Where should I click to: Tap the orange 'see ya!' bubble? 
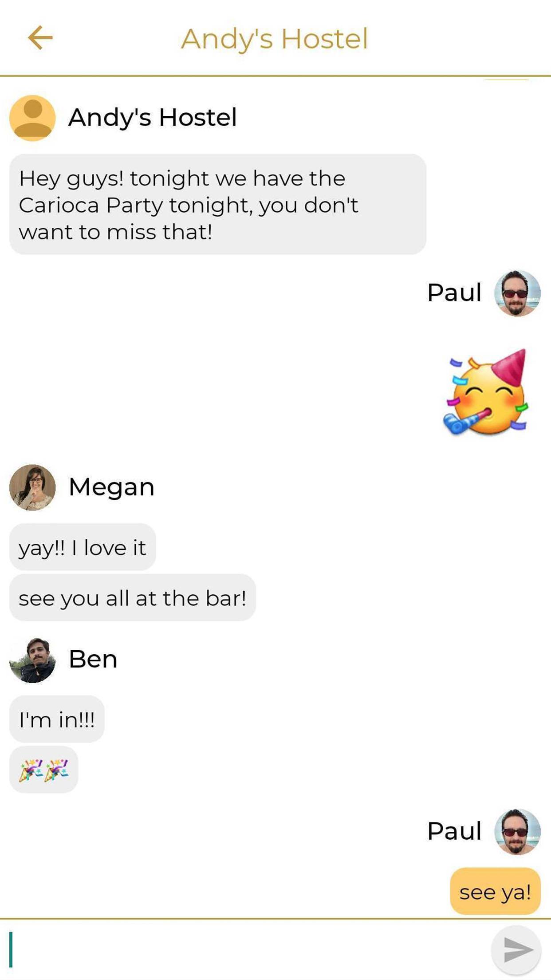point(495,891)
